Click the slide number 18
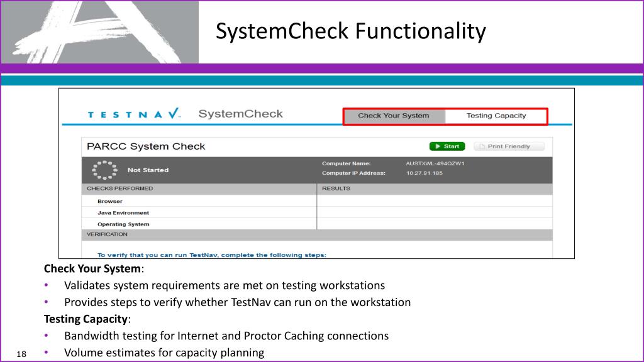The image size is (644, 362). click(x=21, y=354)
